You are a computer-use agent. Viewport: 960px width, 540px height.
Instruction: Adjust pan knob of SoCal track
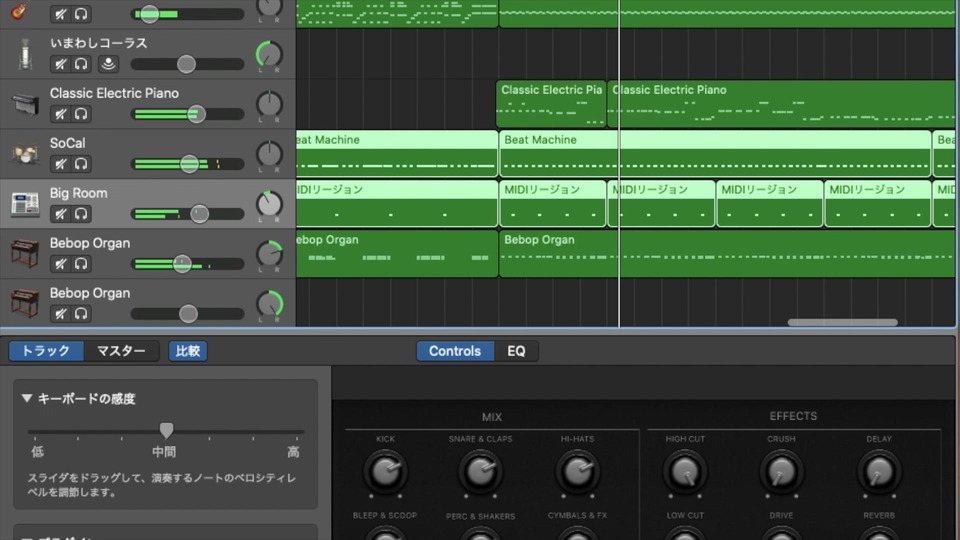pyautogui.click(x=269, y=154)
